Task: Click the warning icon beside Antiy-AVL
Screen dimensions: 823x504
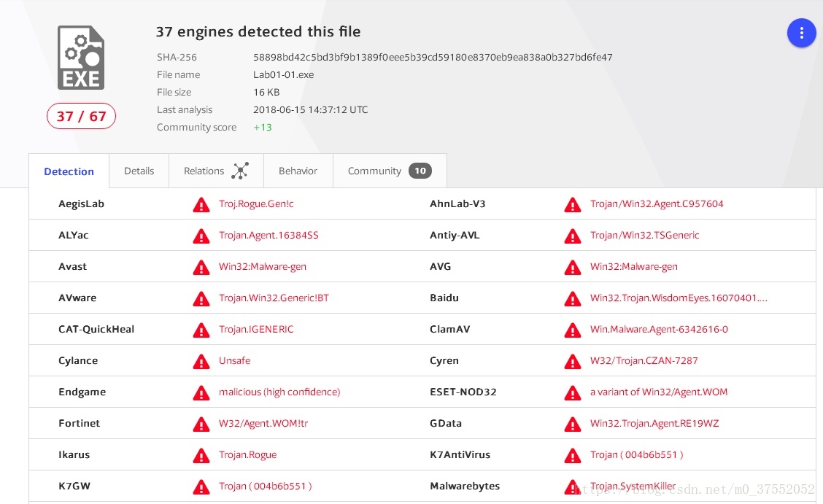Action: [x=573, y=236]
